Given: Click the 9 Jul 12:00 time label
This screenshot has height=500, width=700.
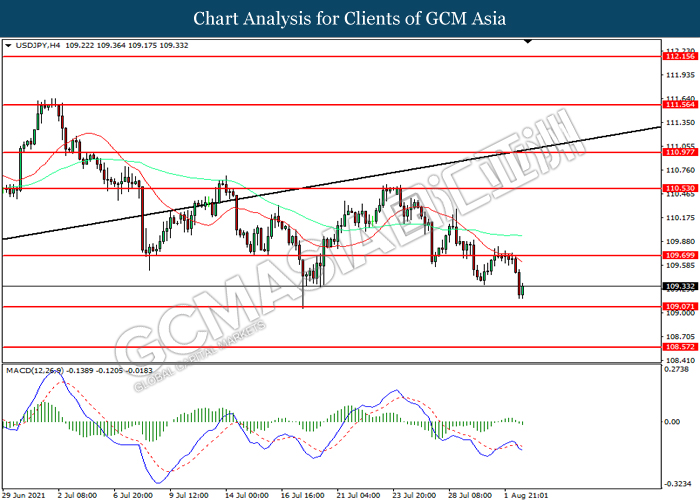Looking at the screenshot, I should (x=188, y=495).
